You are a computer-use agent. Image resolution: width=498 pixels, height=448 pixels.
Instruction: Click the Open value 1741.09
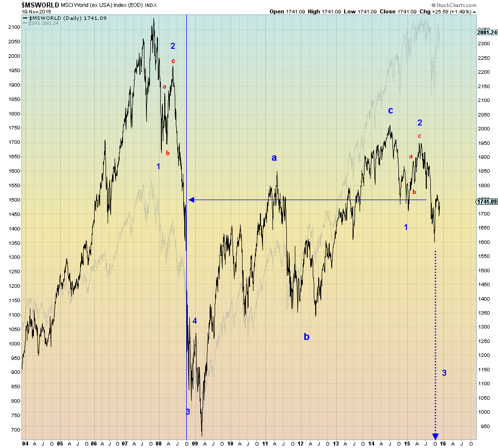coord(295,12)
